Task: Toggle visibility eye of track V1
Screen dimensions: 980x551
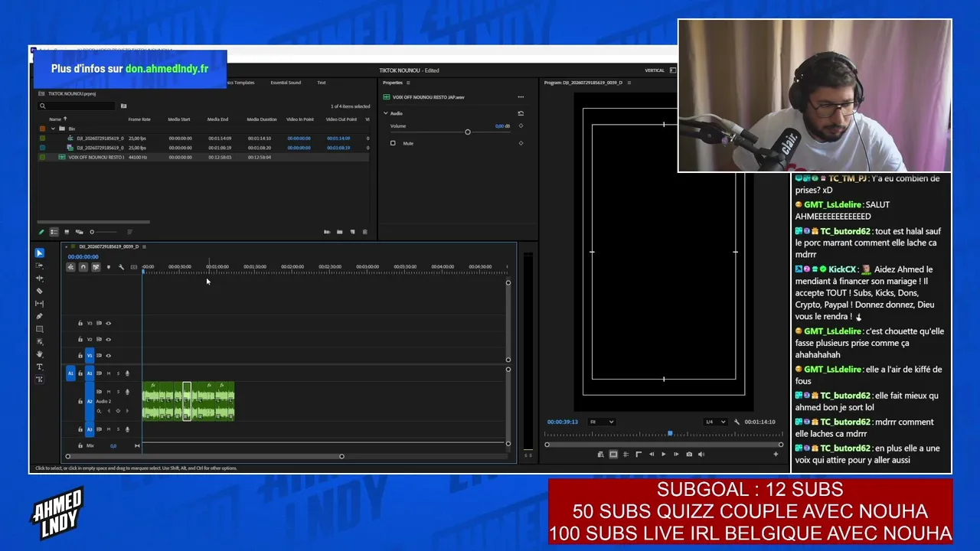Action: click(x=108, y=355)
